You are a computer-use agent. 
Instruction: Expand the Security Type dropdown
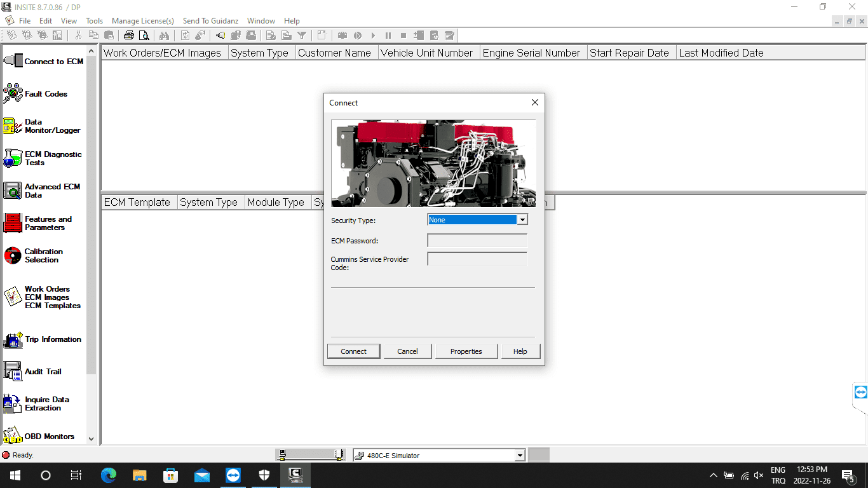coord(522,220)
